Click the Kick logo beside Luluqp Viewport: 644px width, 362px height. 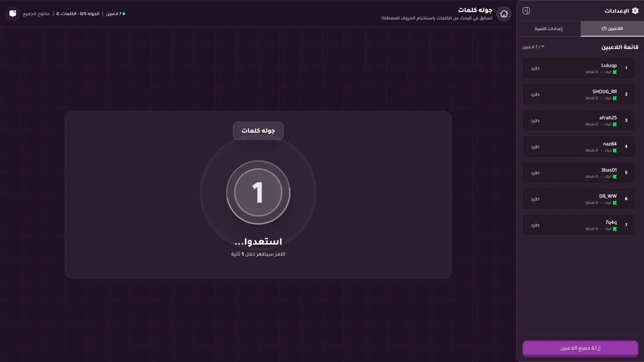[x=615, y=72]
